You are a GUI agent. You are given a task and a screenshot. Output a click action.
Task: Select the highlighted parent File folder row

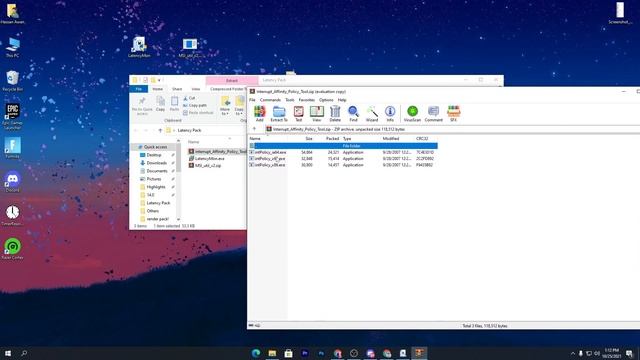tap(343, 146)
